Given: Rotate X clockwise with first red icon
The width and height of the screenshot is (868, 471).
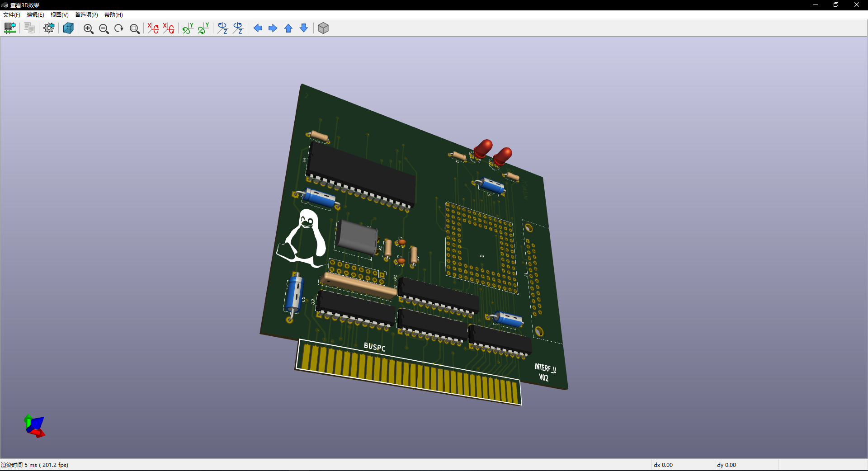Looking at the screenshot, I should tap(153, 28).
